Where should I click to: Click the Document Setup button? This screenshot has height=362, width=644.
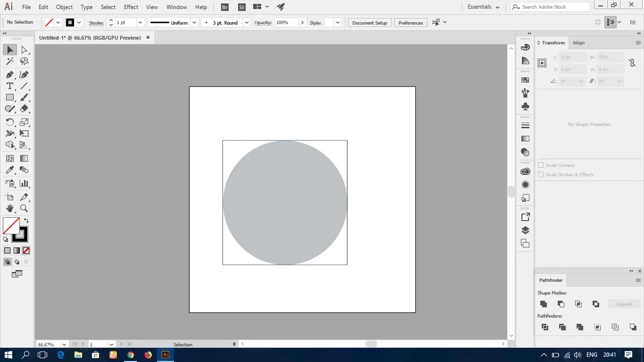point(370,23)
